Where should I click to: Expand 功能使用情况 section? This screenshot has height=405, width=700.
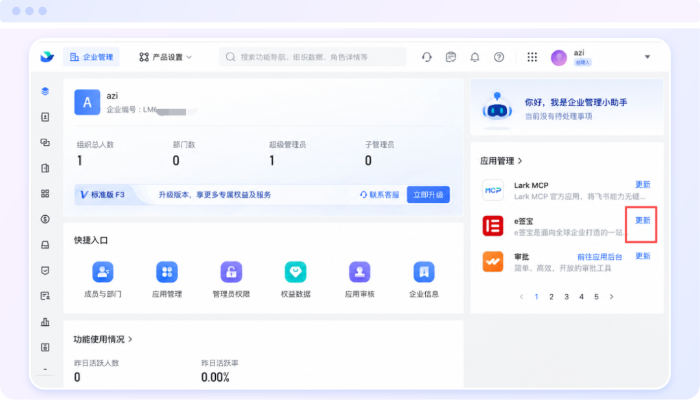pos(103,339)
